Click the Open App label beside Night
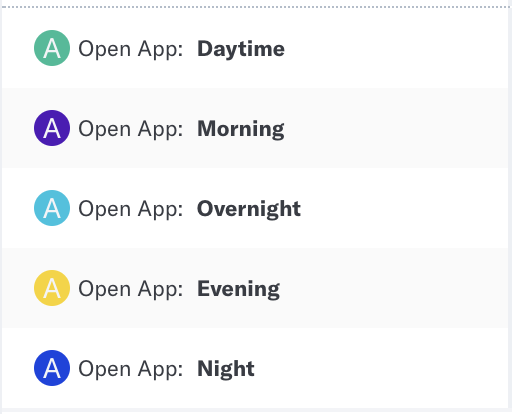This screenshot has height=414, width=512. pyautogui.click(x=131, y=370)
